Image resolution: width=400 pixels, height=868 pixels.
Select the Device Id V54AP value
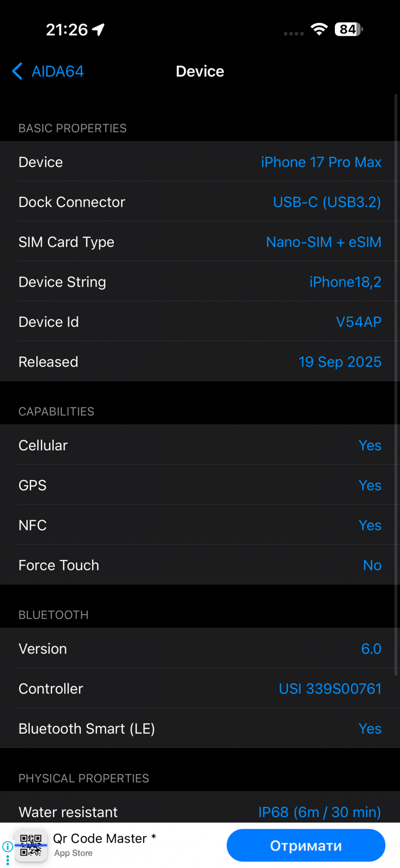pyautogui.click(x=358, y=322)
